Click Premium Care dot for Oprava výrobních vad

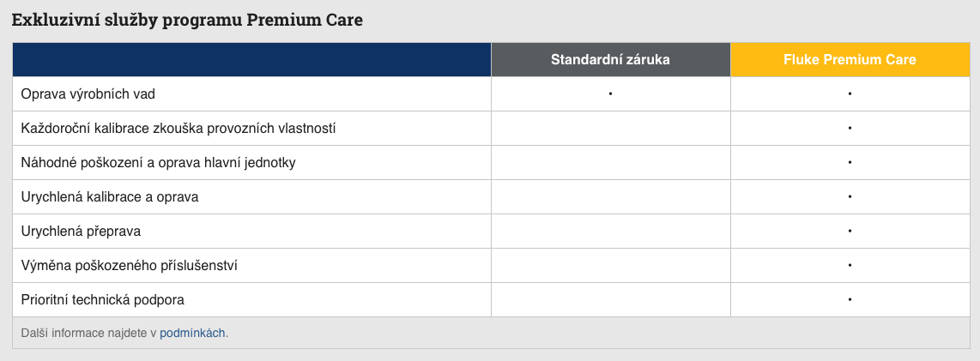[x=850, y=93]
